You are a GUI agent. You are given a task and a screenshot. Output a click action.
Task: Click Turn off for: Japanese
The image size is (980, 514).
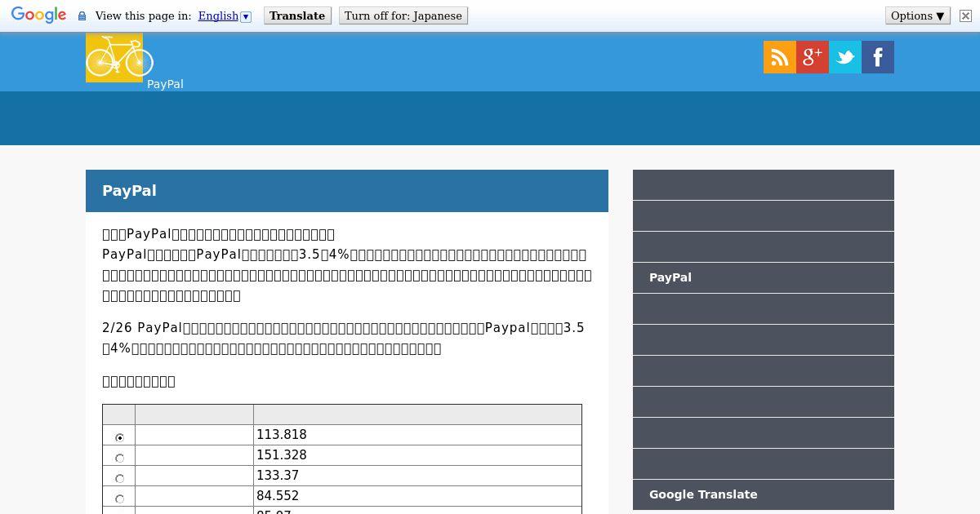pyautogui.click(x=403, y=16)
